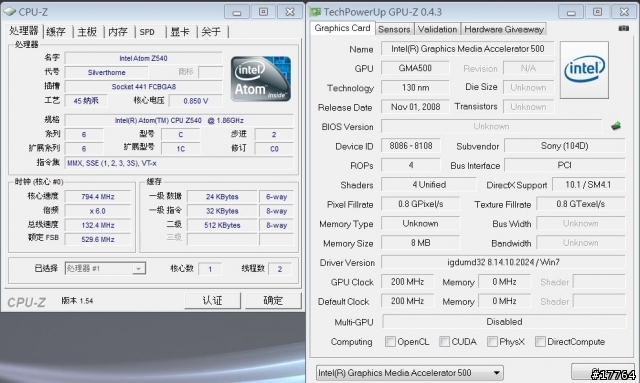This screenshot has width=640, height=383.
Task: Click the 8086 - 8108 Device ID field
Action: (x=411, y=146)
